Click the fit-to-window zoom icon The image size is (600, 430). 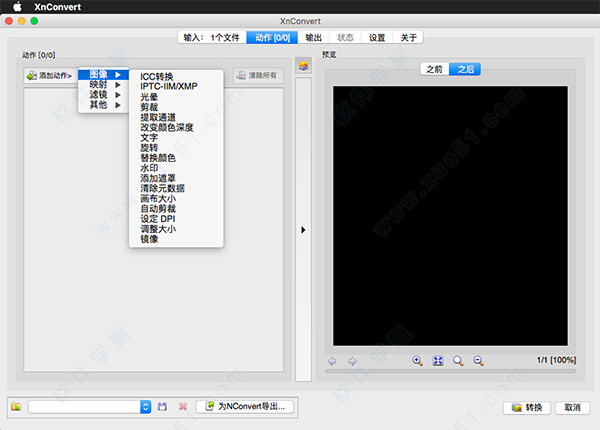(438, 360)
